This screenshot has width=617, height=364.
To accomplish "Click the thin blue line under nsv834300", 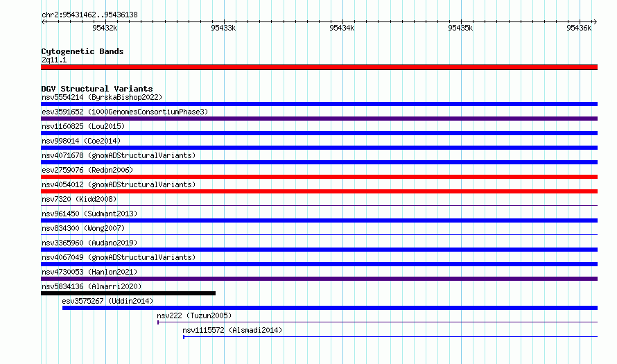I will pos(319,234).
